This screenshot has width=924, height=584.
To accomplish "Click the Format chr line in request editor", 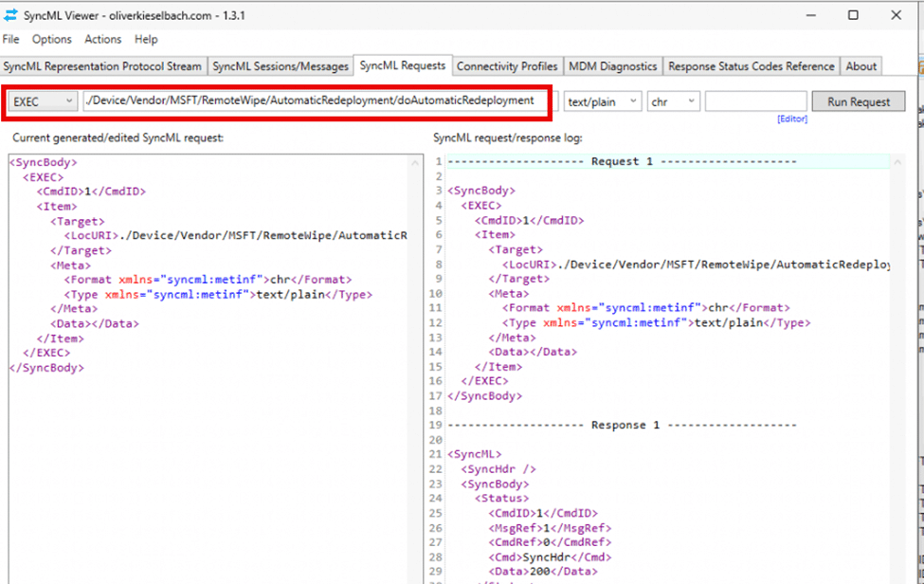I will (x=208, y=280).
